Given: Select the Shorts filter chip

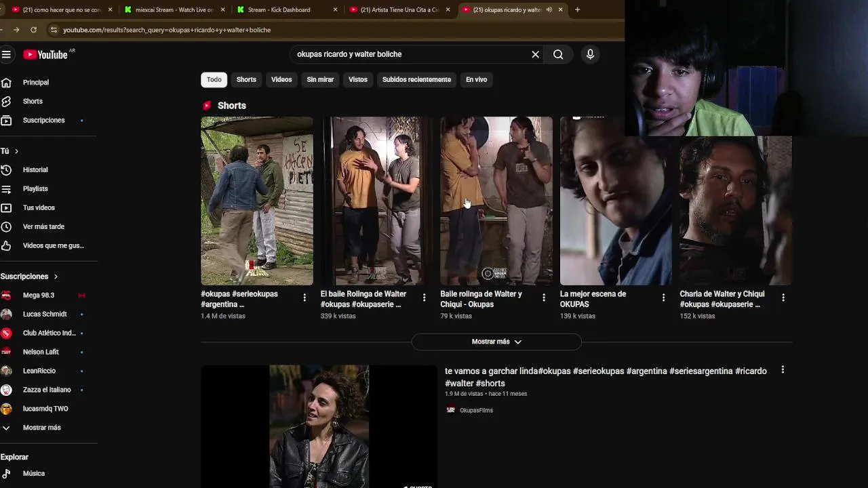Looking at the screenshot, I should pyautogui.click(x=246, y=79).
